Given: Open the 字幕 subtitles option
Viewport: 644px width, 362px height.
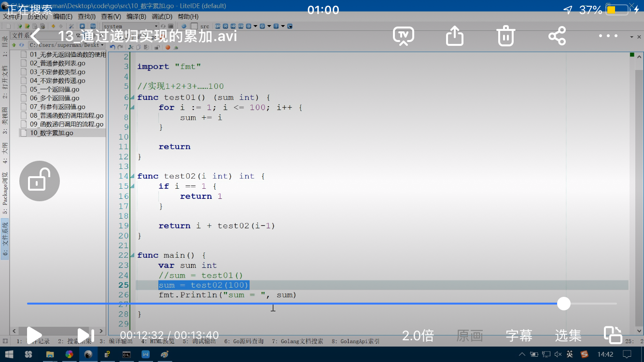Looking at the screenshot, I should [x=519, y=335].
